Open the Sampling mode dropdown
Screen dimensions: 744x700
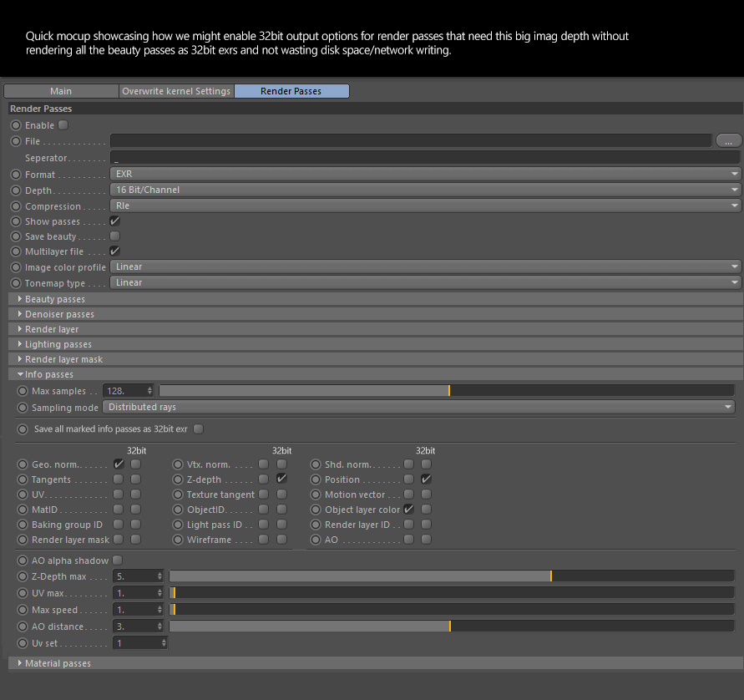click(418, 407)
